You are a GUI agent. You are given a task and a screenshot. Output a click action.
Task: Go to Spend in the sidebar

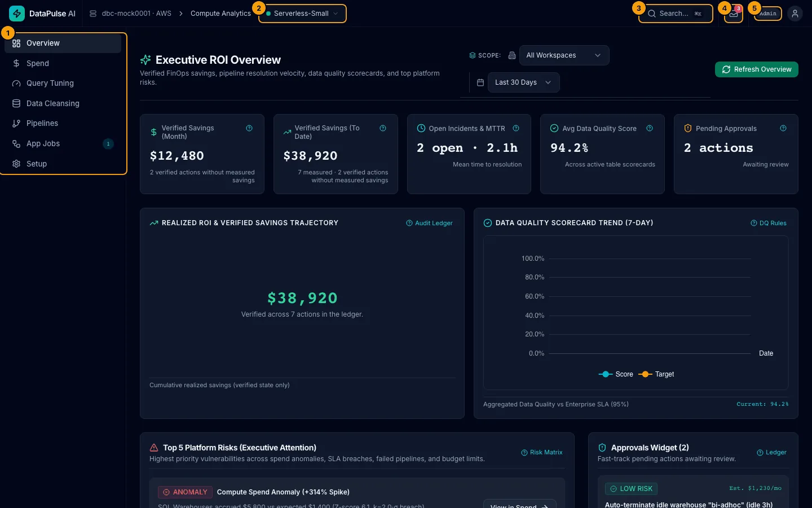pyautogui.click(x=63, y=63)
